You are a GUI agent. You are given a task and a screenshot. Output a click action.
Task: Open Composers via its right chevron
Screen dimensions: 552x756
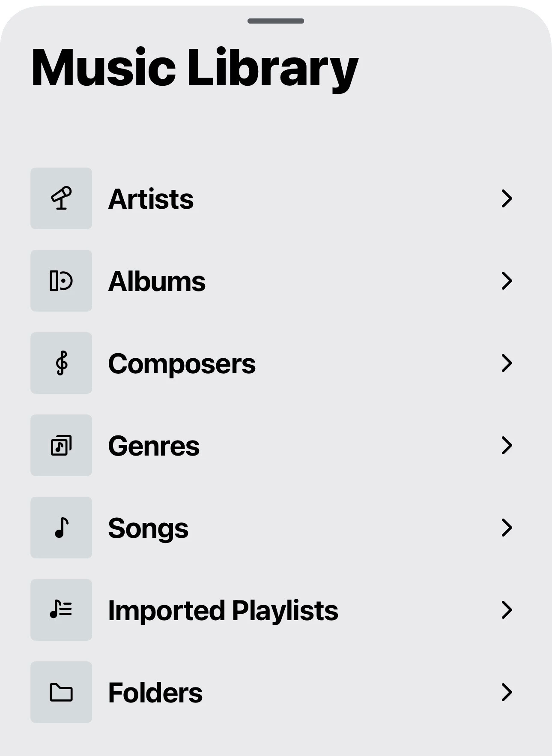[507, 363]
